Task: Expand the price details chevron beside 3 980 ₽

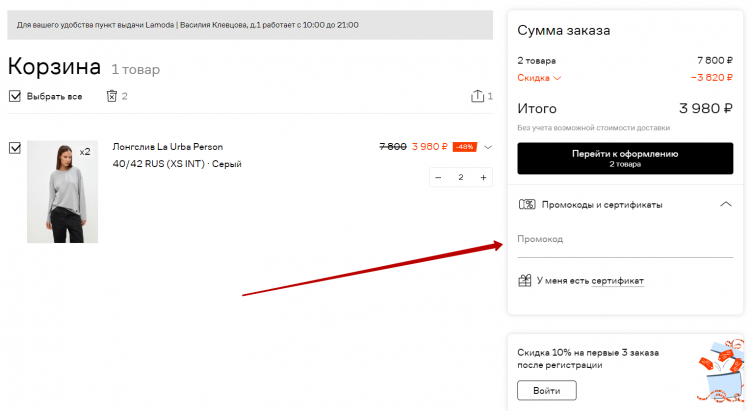Action: 488,147
